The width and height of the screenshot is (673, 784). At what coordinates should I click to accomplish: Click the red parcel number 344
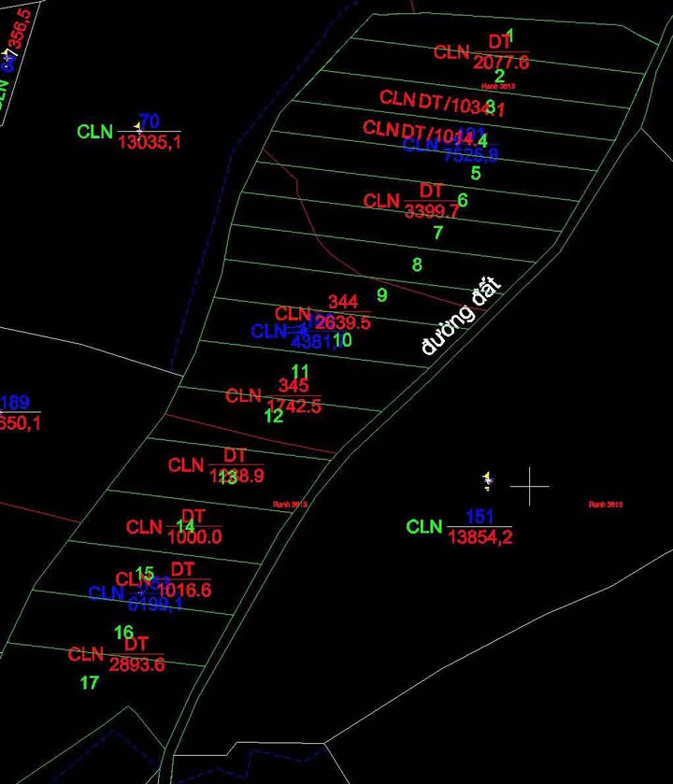point(343,302)
